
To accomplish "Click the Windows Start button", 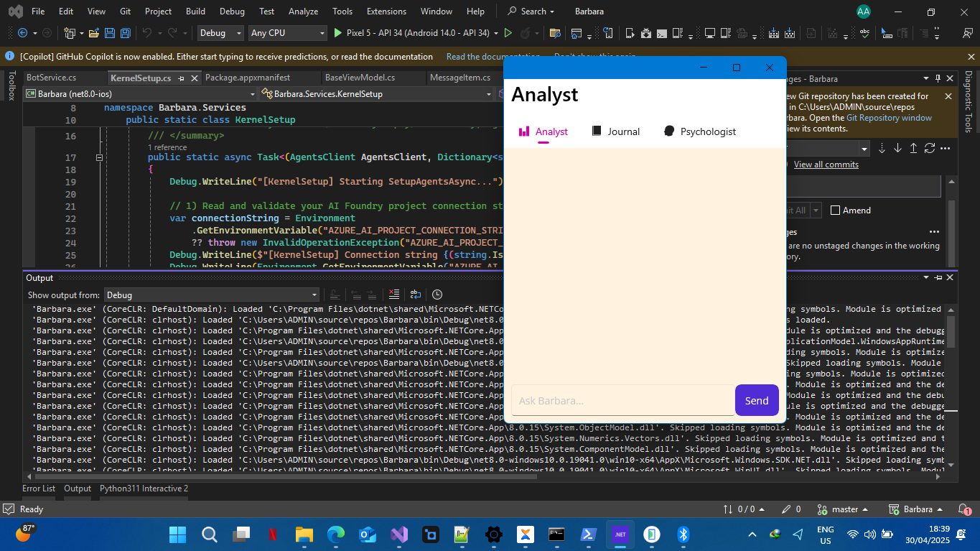I will tap(177, 534).
